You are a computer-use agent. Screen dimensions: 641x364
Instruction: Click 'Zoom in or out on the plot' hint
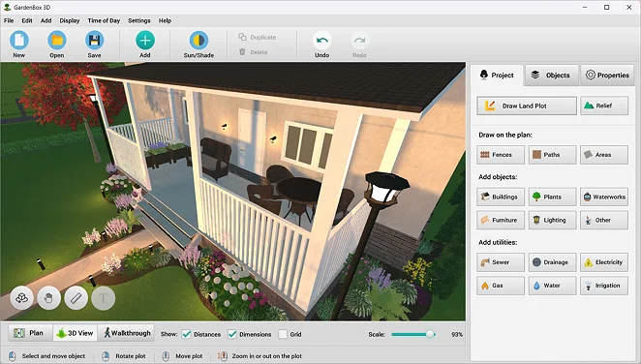point(267,356)
